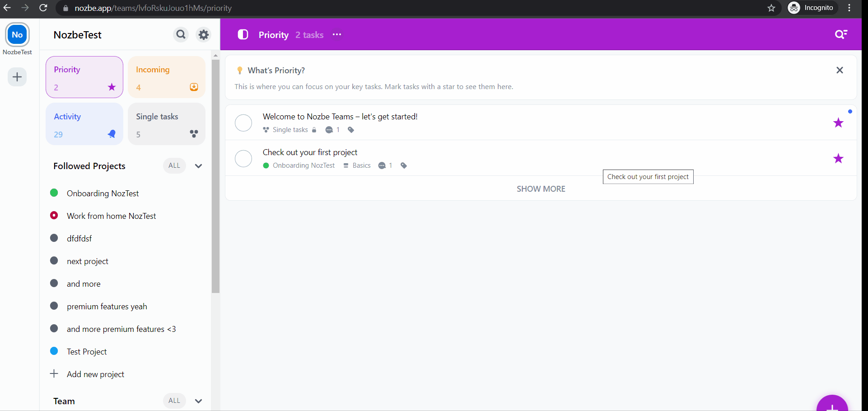Open premium features yeah project
Image resolution: width=868 pixels, height=411 pixels.
pyautogui.click(x=107, y=306)
